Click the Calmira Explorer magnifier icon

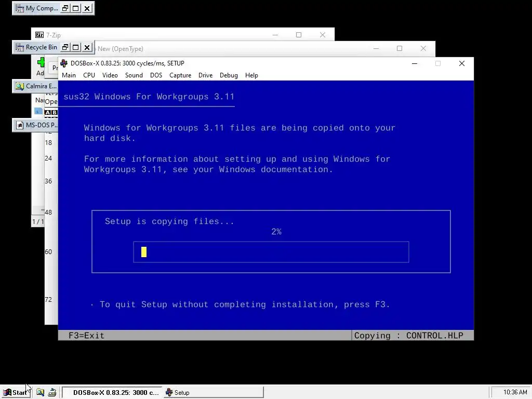tap(20, 86)
